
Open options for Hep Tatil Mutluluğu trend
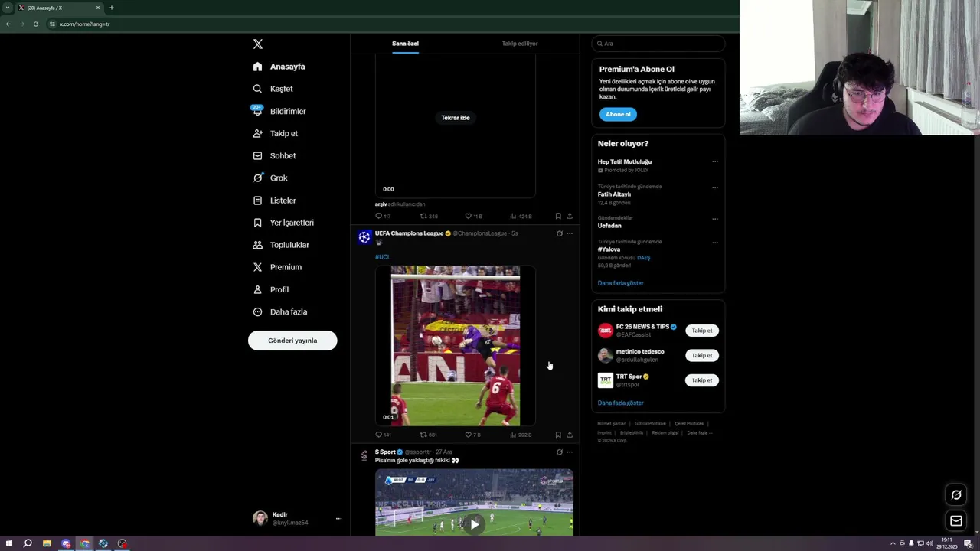[715, 162]
